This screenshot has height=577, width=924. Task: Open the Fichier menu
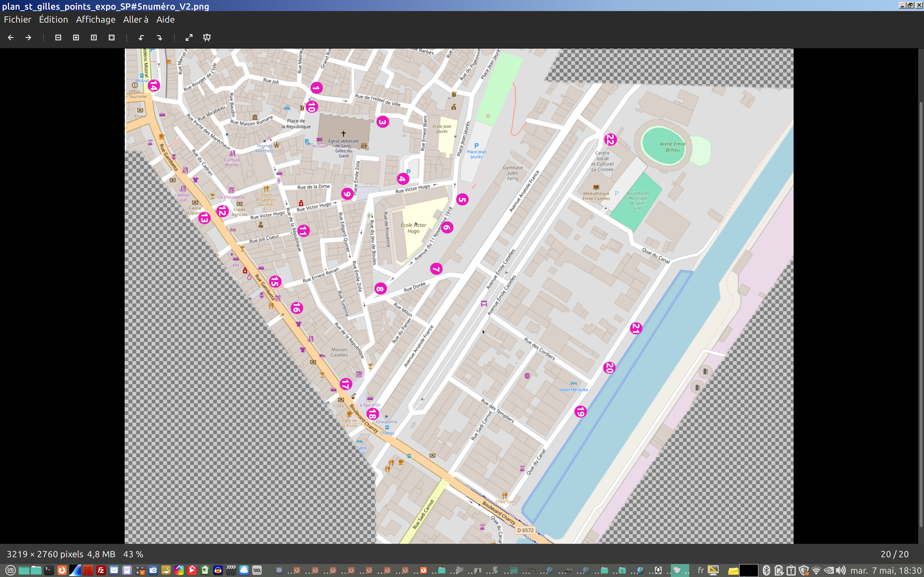coord(18,19)
